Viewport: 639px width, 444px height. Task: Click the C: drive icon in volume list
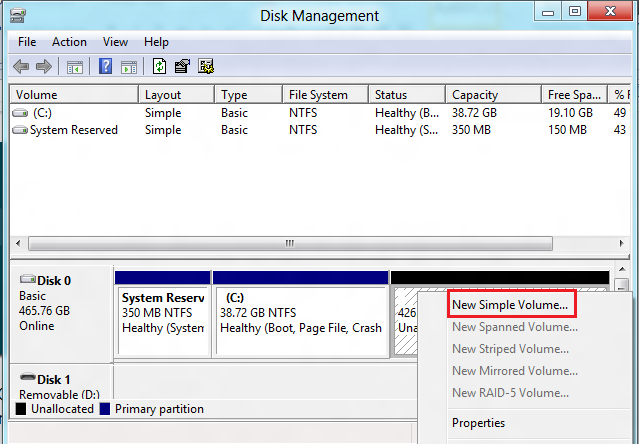pos(20,113)
